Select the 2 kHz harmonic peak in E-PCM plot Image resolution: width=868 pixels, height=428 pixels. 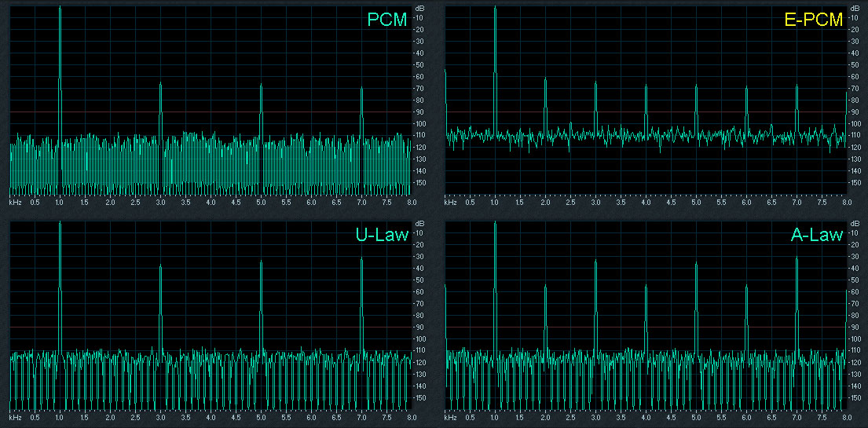545,105
